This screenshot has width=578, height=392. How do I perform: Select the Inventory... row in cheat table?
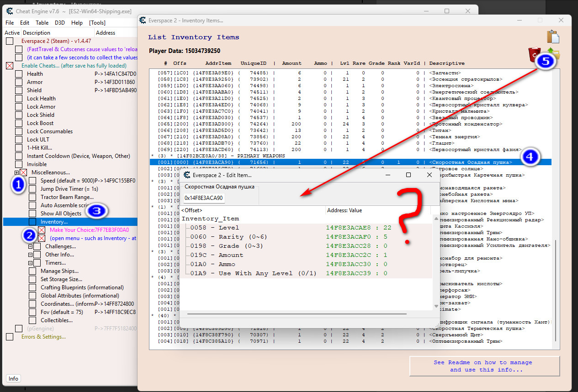point(70,222)
